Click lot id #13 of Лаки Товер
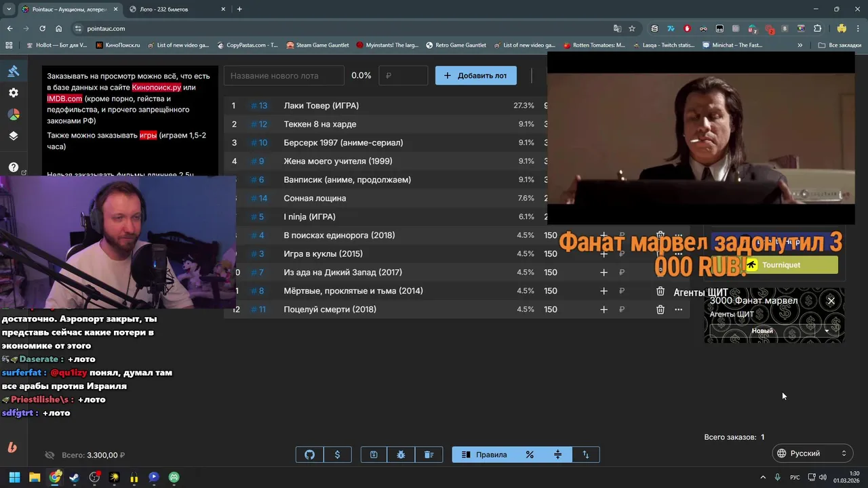 [x=259, y=106]
